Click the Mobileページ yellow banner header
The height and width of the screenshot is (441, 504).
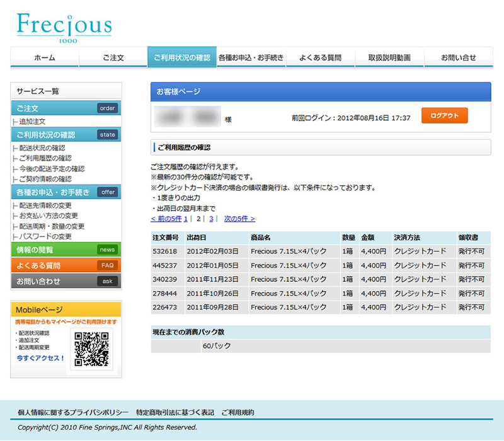pos(66,309)
